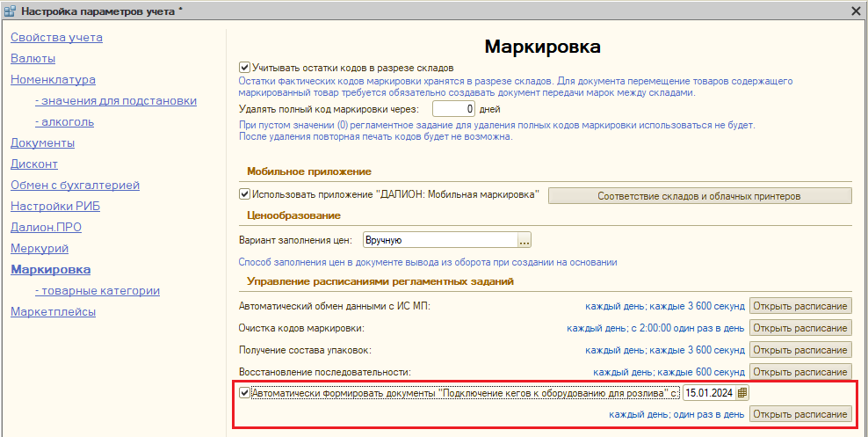The image size is (868, 437).
Task: Click Соответствие складов и облачных принтеров button
Action: (x=699, y=195)
